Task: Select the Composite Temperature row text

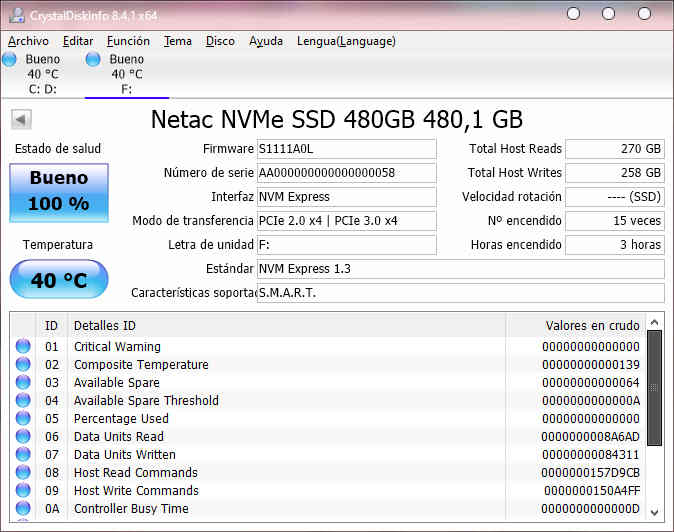Action: (141, 364)
